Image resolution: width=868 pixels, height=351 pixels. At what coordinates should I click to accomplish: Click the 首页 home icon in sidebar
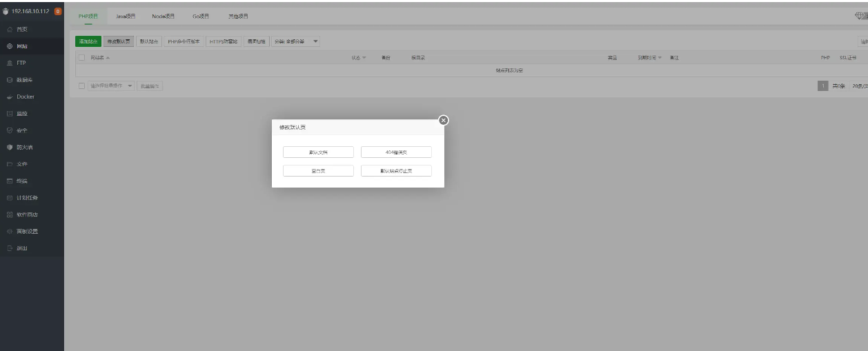coord(10,30)
